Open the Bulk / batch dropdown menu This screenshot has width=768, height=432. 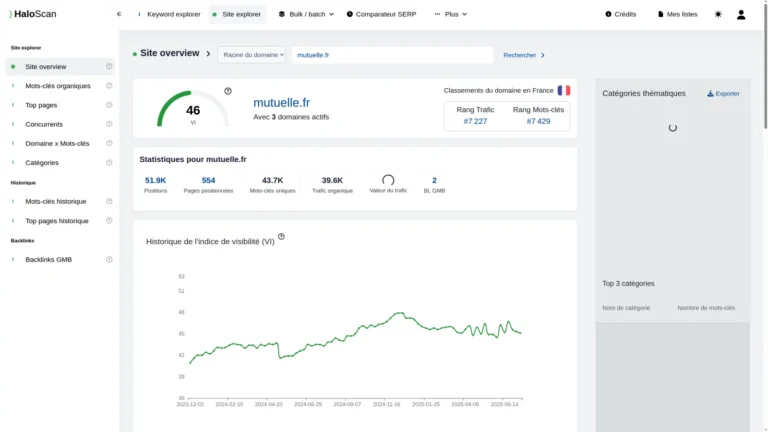pos(306,14)
